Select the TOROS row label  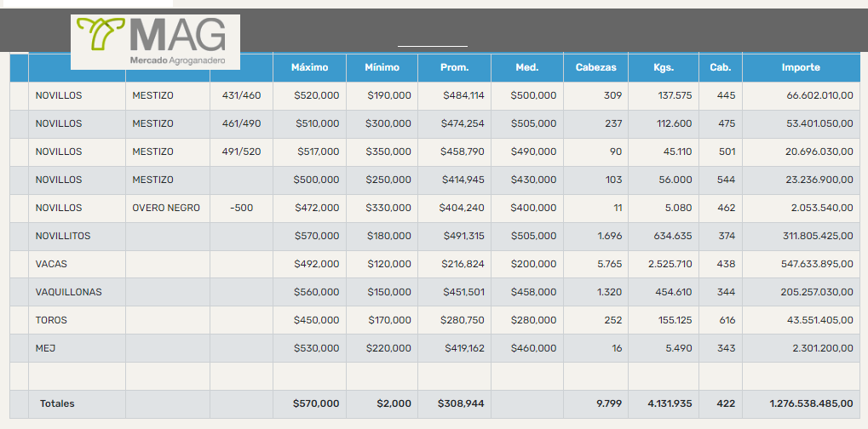point(51,320)
